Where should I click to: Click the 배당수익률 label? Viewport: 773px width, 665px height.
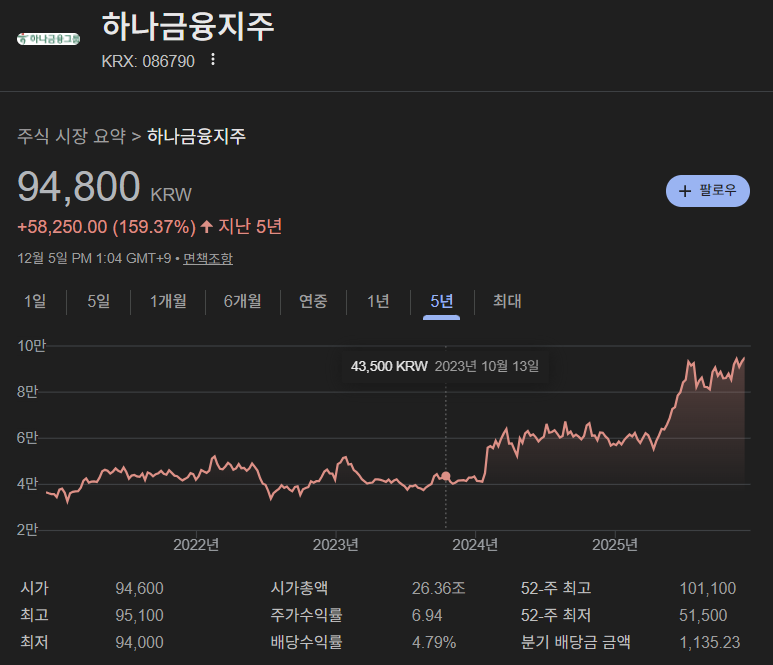306,642
